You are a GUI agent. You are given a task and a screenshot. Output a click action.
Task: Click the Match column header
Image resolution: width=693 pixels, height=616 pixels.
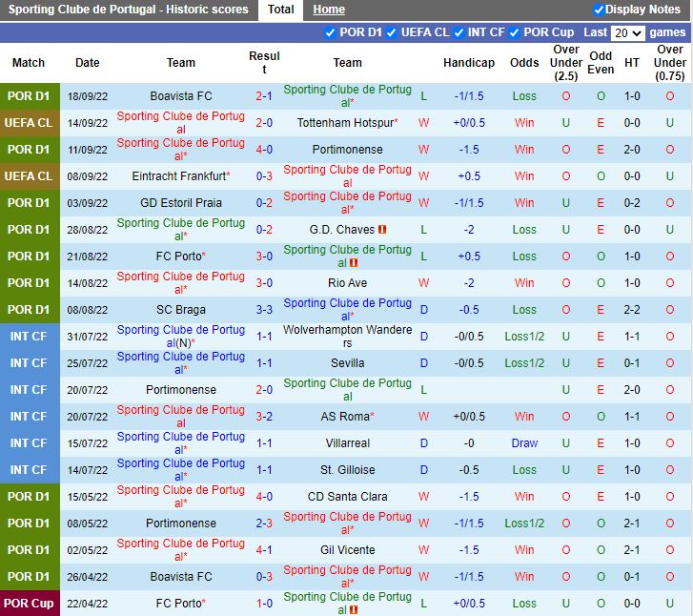[x=29, y=63]
